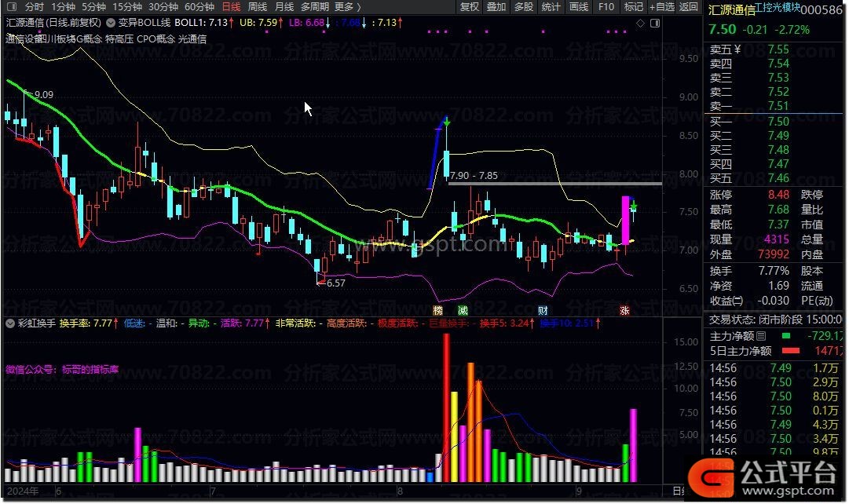
Task: Click the 光通信 concept tag
Action: [x=192, y=39]
